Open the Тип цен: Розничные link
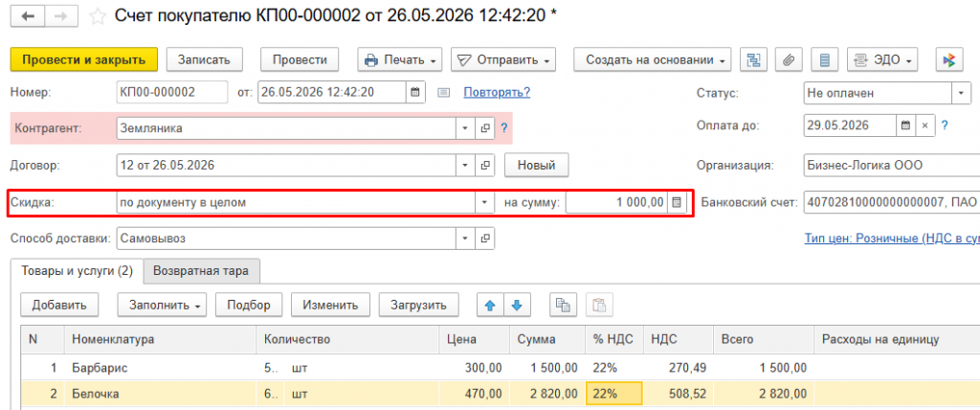 click(x=892, y=239)
